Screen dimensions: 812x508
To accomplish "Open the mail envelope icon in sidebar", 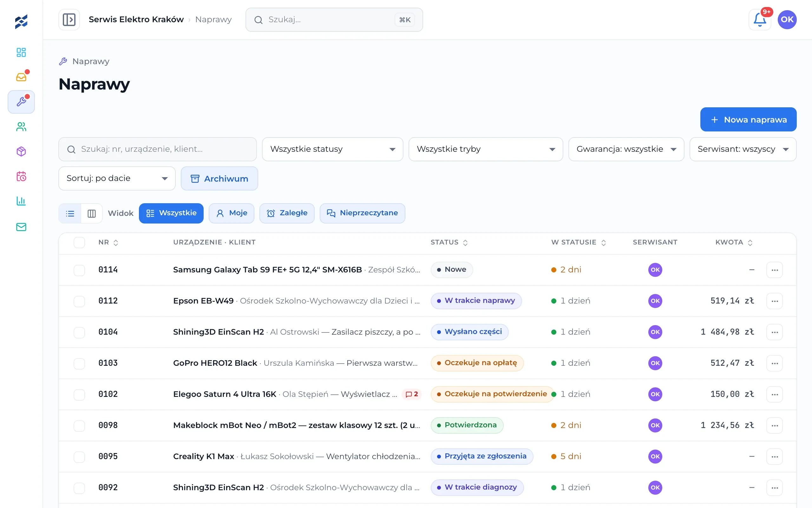I will click(x=21, y=227).
